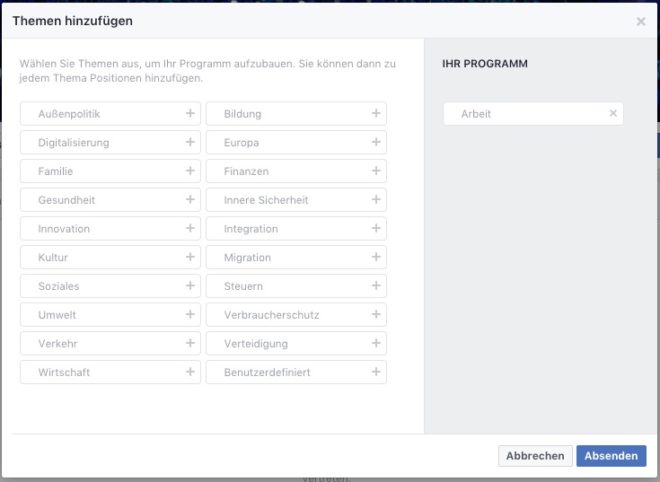Choose the Innere Sicherheit topic
The image size is (660, 482).
[x=296, y=200]
